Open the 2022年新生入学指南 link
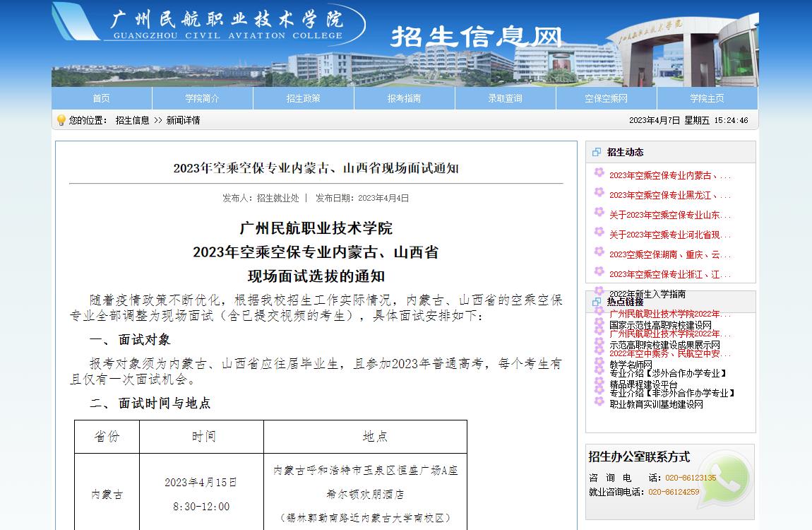Screen dimensions: 812x530 pos(647,294)
